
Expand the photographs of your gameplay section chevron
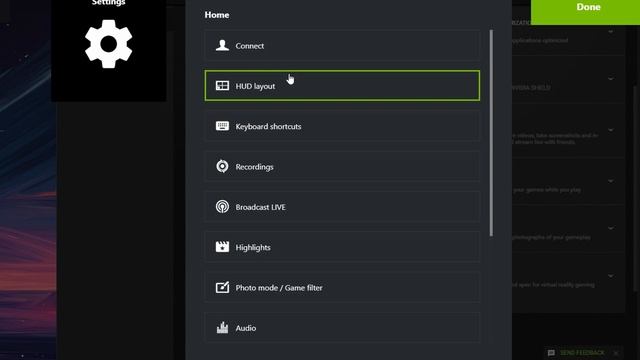coord(611,228)
